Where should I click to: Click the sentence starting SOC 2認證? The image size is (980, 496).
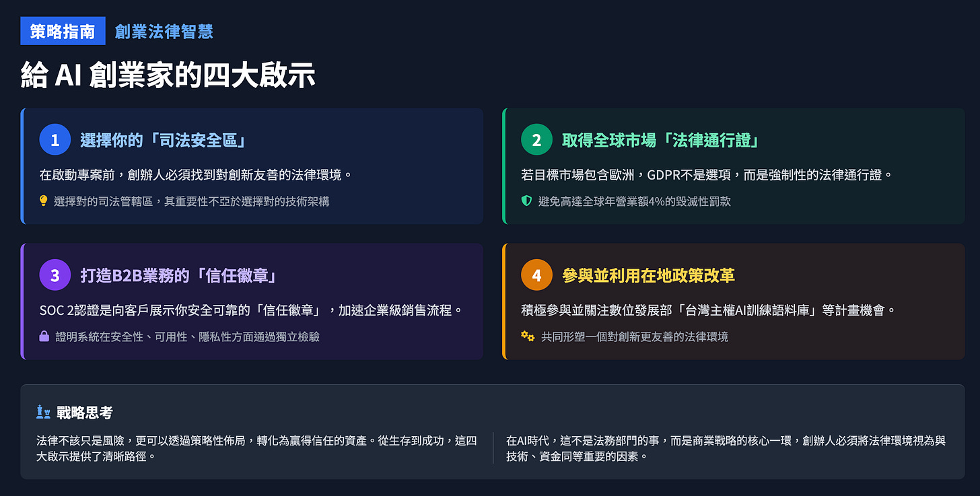252,310
